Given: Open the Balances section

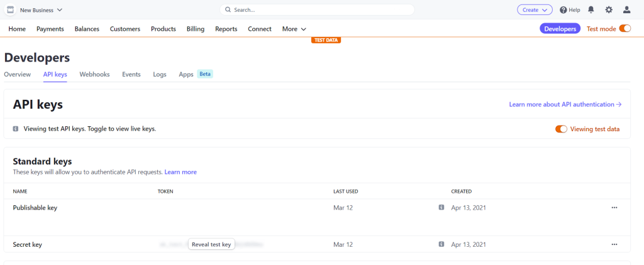Looking at the screenshot, I should [x=87, y=29].
